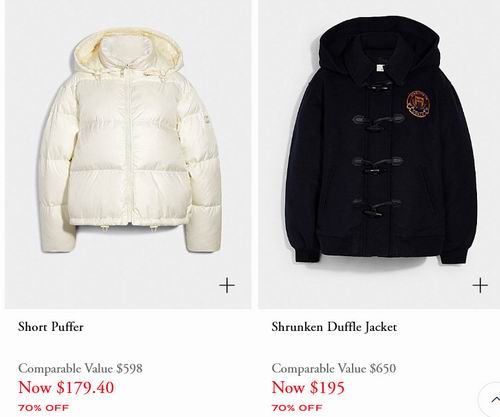Click the top toggle clasp on duffle jacket
This screenshot has height=417, width=500.
tap(378, 86)
